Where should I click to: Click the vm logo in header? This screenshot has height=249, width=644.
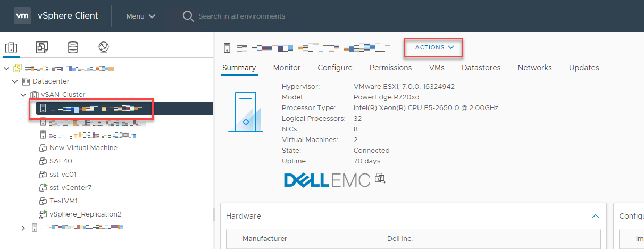[x=22, y=16]
